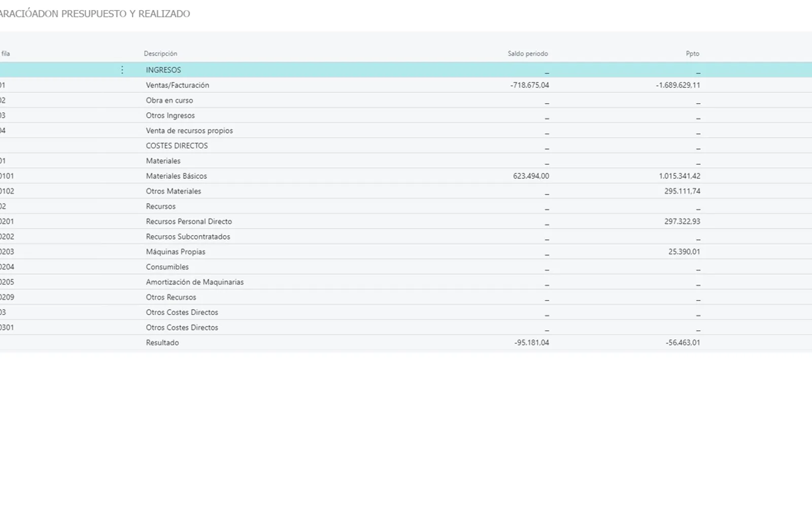Select the COSTES DIRECTOS row
Image resolution: width=812 pixels, height=508 pixels.
[x=177, y=146]
